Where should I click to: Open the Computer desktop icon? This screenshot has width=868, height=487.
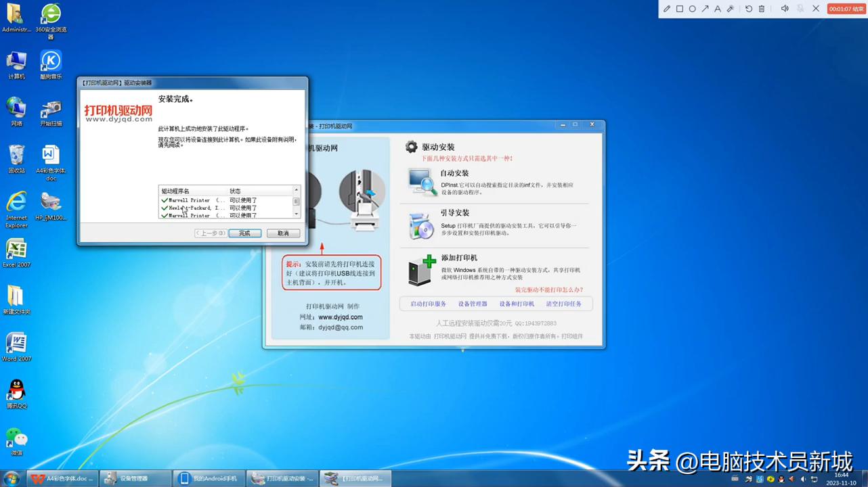click(16, 65)
